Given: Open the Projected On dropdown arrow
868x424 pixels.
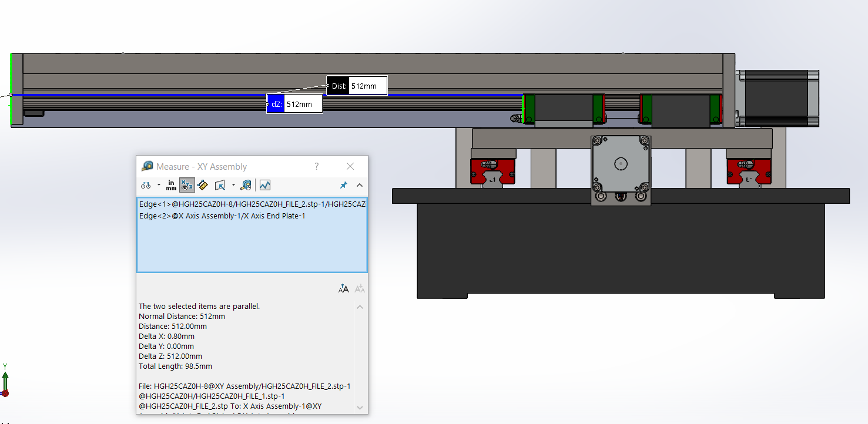Looking at the screenshot, I should pos(233,185).
